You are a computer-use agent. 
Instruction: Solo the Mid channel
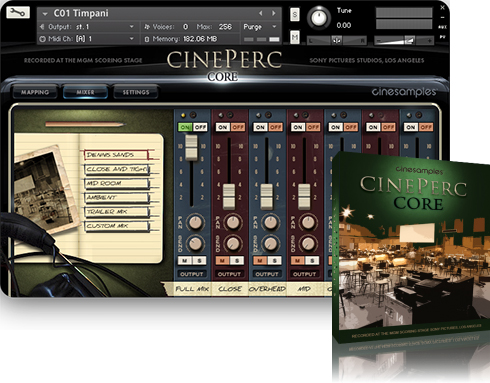pyautogui.click(x=312, y=261)
